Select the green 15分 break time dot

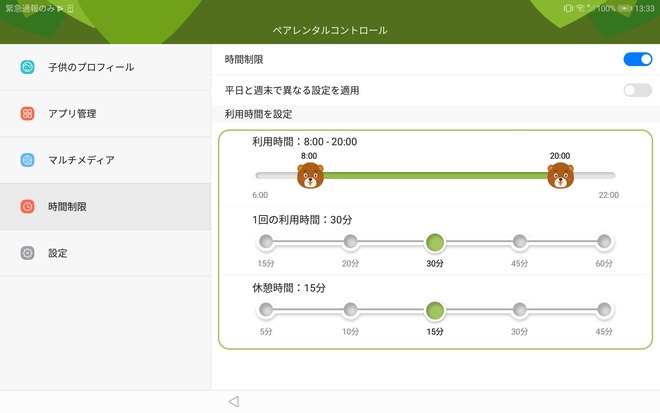click(x=435, y=310)
